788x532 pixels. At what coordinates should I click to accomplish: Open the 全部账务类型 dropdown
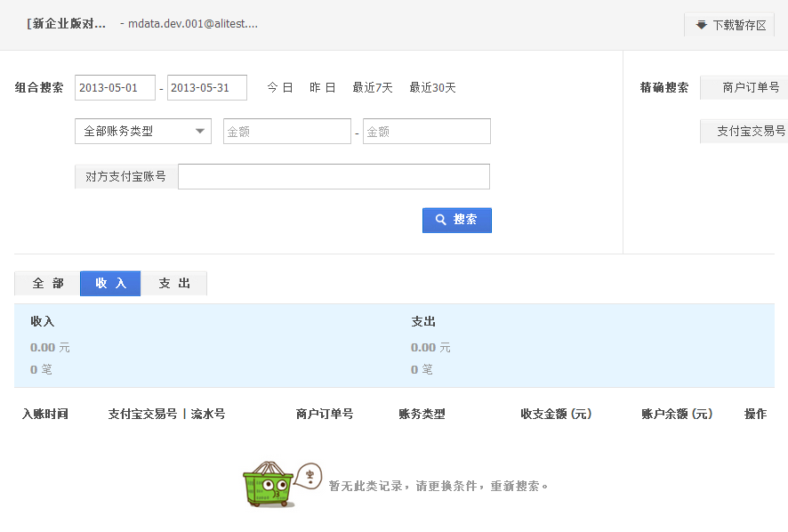pyautogui.click(x=143, y=132)
